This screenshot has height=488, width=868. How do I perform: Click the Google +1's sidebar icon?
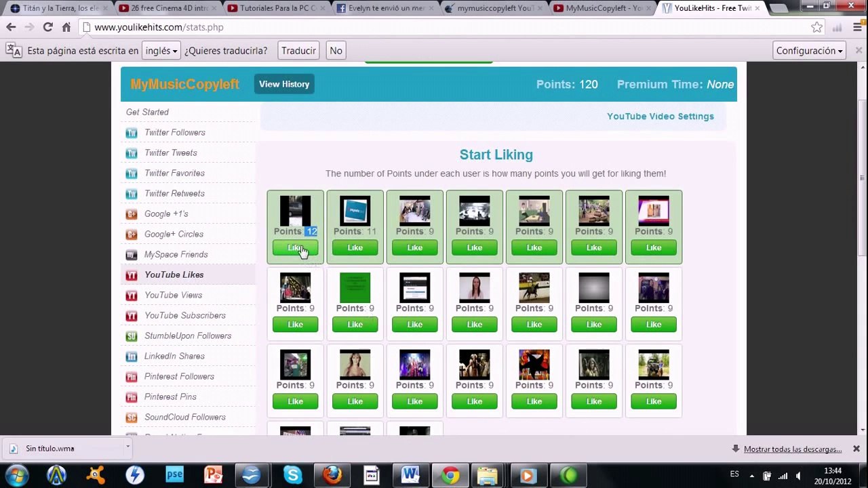132,214
